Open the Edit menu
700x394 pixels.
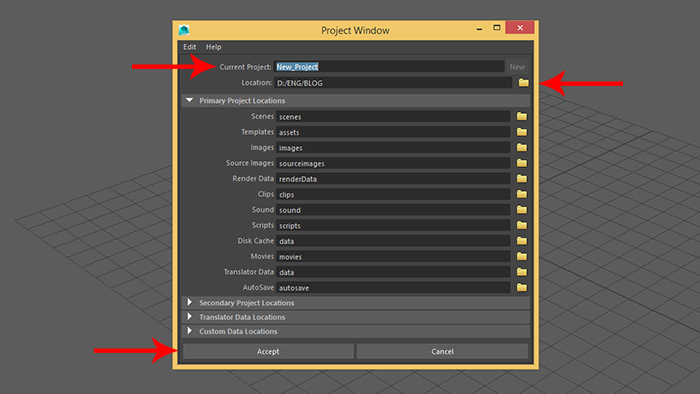point(189,47)
